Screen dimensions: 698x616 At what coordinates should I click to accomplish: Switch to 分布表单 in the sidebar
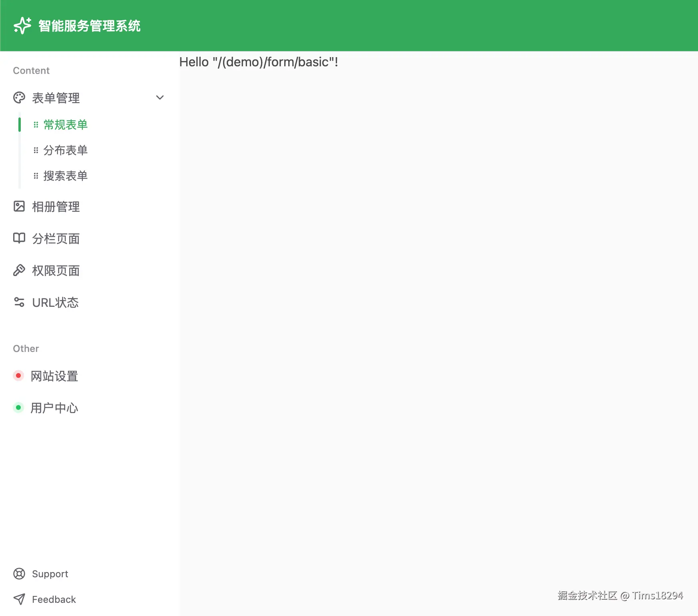coord(66,150)
